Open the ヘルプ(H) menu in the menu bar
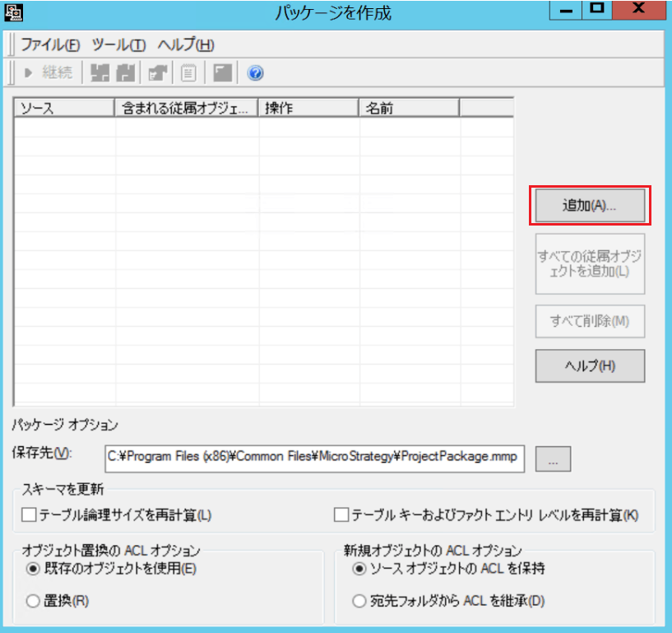The width and height of the screenshot is (672, 633). [x=186, y=44]
